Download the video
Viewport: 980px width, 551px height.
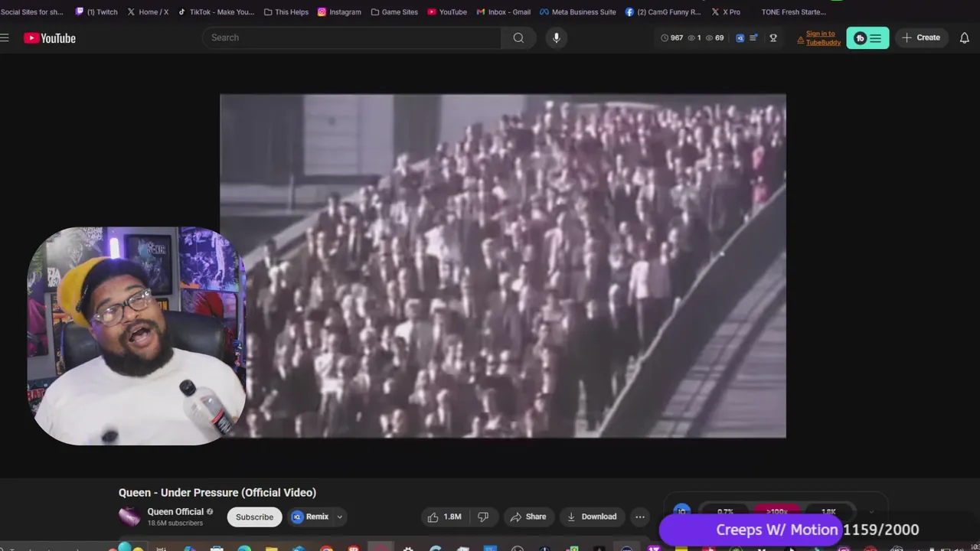point(591,517)
